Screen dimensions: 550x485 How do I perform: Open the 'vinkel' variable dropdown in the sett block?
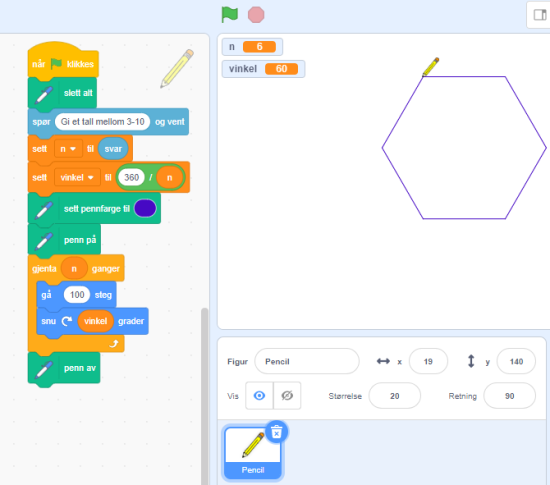click(77, 177)
